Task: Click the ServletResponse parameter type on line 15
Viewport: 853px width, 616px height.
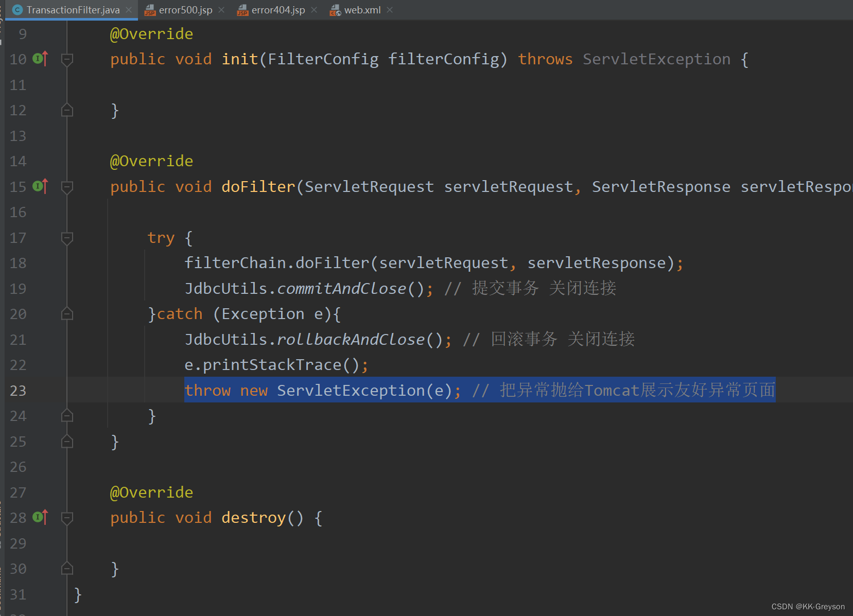Action: coord(661,186)
